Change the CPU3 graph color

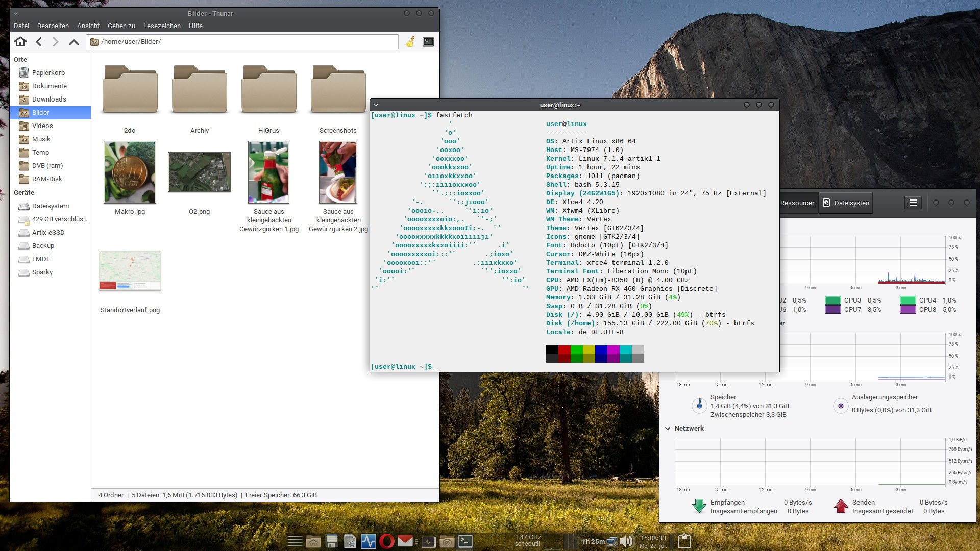[833, 300]
